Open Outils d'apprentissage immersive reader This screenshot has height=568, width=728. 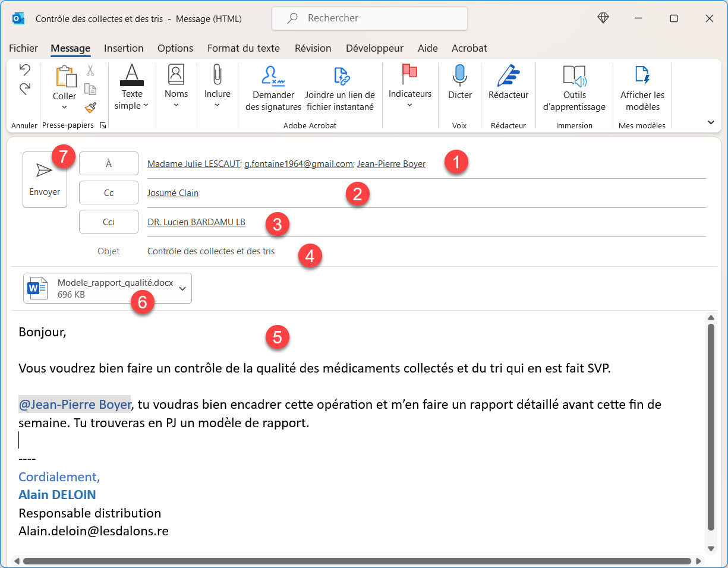tap(574, 88)
